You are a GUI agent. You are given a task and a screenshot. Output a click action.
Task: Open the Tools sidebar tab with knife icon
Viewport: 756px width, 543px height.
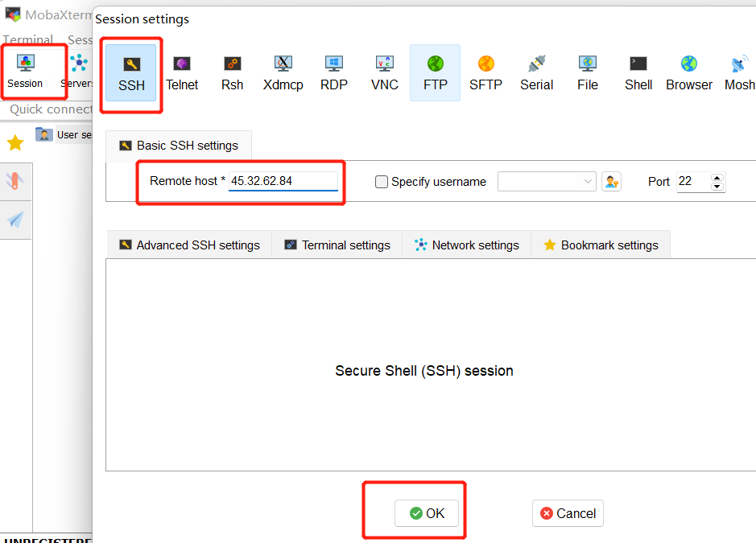pos(15,181)
